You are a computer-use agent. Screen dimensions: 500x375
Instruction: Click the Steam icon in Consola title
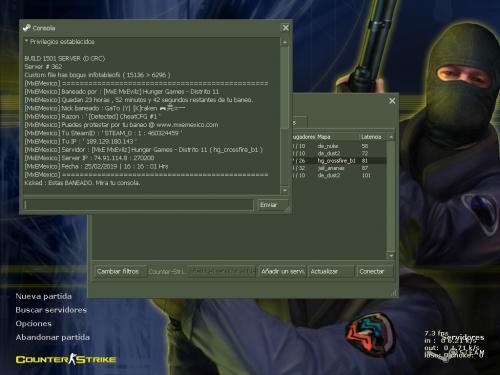tap(27, 28)
